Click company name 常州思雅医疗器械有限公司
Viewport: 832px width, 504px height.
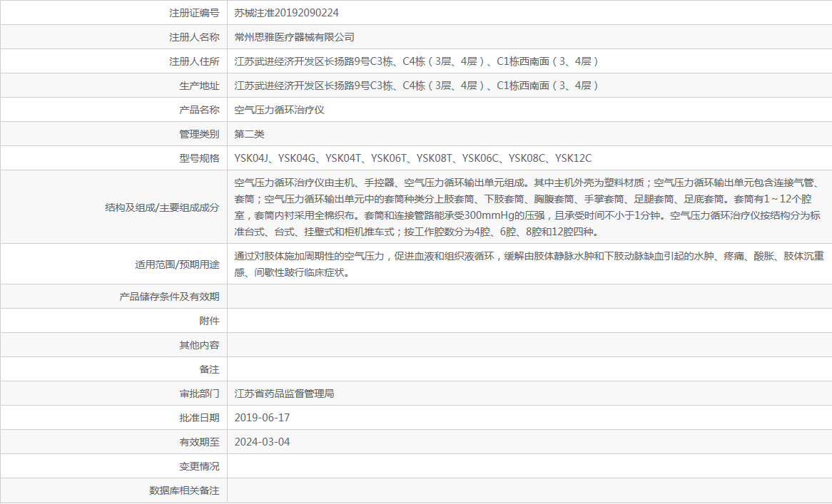pos(295,37)
